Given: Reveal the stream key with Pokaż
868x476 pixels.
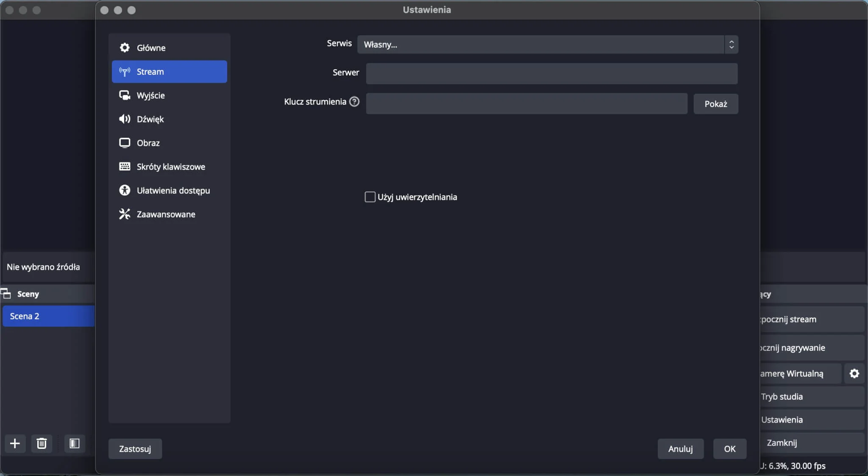Looking at the screenshot, I should (x=716, y=104).
